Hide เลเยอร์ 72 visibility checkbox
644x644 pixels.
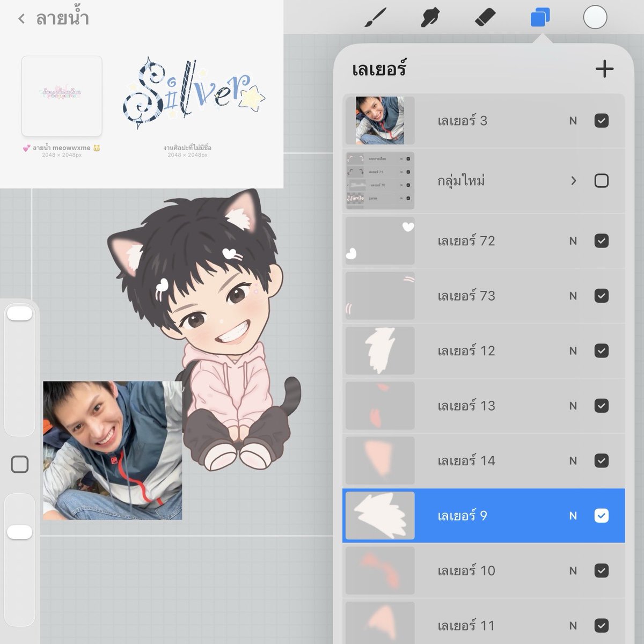click(x=602, y=241)
